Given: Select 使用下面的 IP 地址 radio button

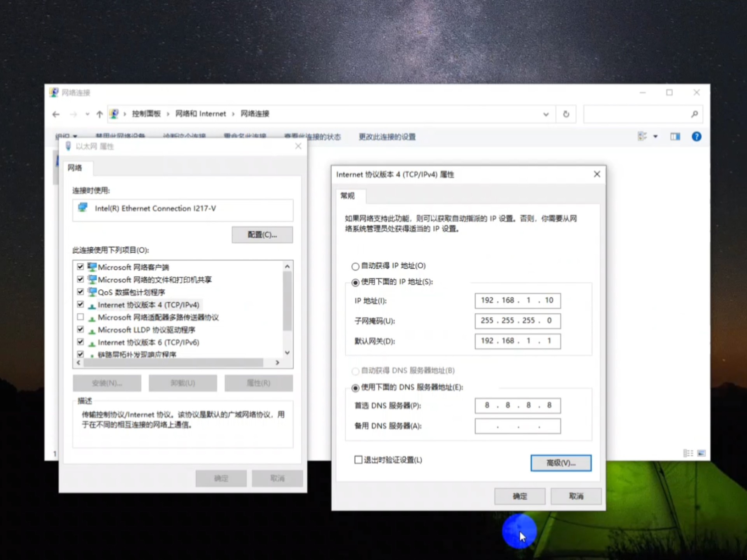Looking at the screenshot, I should [355, 282].
